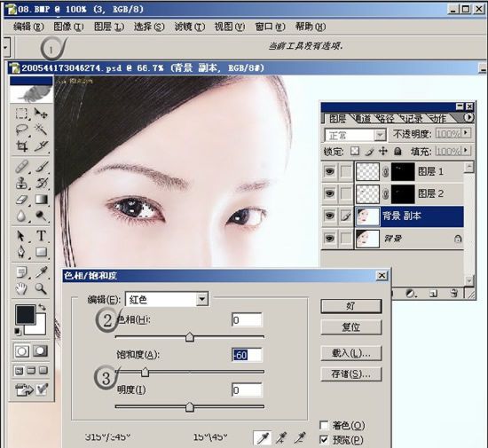This screenshot has height=448, width=488.
Task: Open the 滤镜 menu
Action: [x=190, y=27]
